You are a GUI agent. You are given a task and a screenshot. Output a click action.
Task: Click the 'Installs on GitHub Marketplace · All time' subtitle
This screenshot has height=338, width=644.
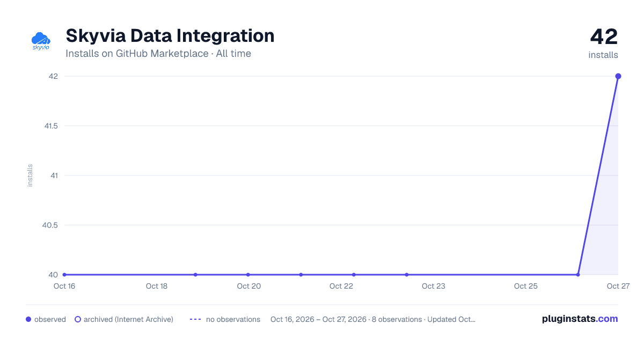pos(158,54)
